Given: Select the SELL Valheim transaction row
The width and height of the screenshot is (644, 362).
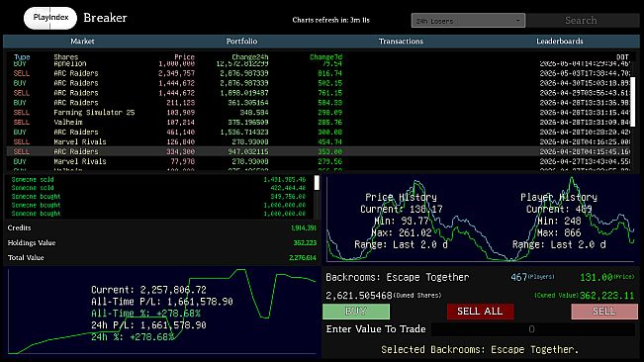Looking at the screenshot, I should (319, 123).
